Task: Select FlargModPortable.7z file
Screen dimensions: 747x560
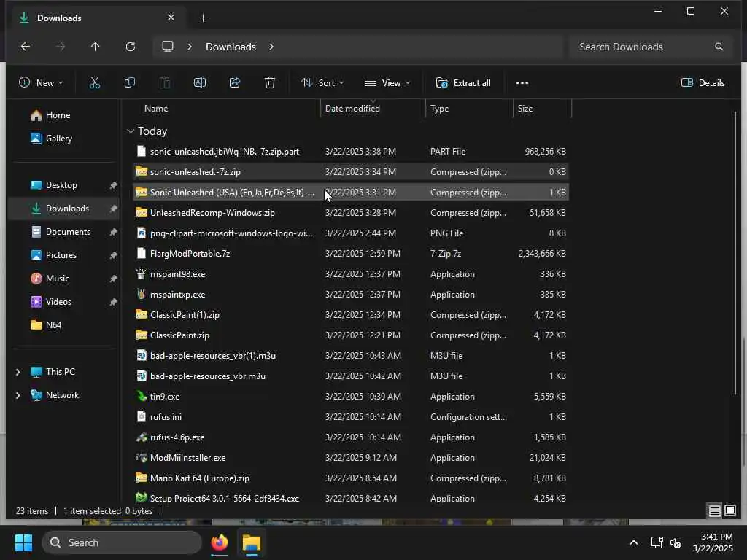Action: 350,254
